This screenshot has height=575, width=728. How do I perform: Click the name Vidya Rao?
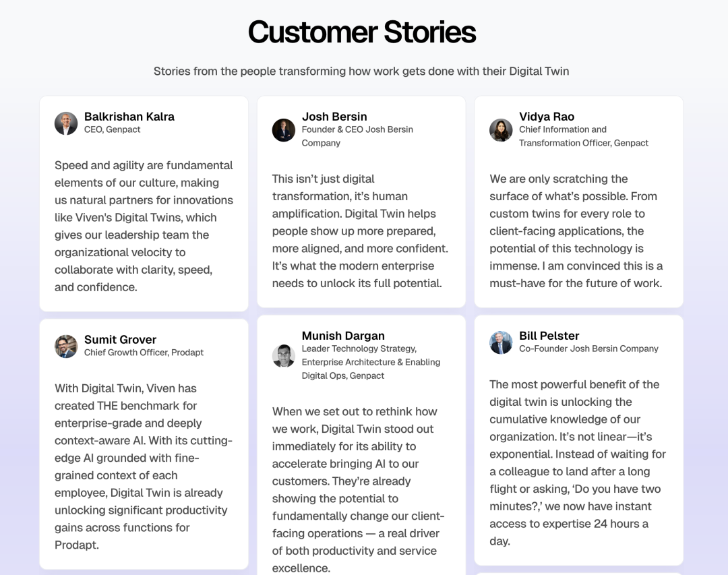[547, 117]
